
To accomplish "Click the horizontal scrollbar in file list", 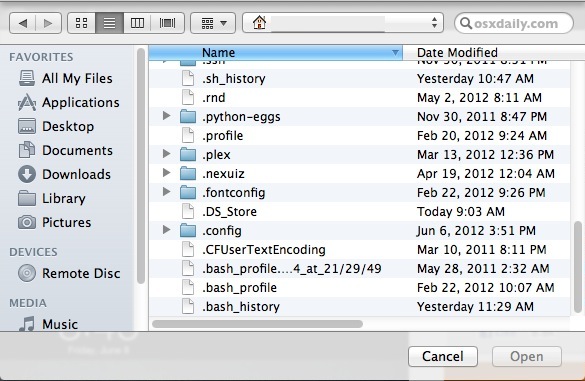I will (x=257, y=324).
